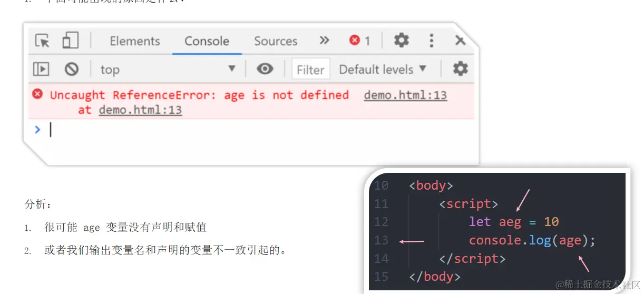Close the DevTools panel

pyautogui.click(x=460, y=41)
